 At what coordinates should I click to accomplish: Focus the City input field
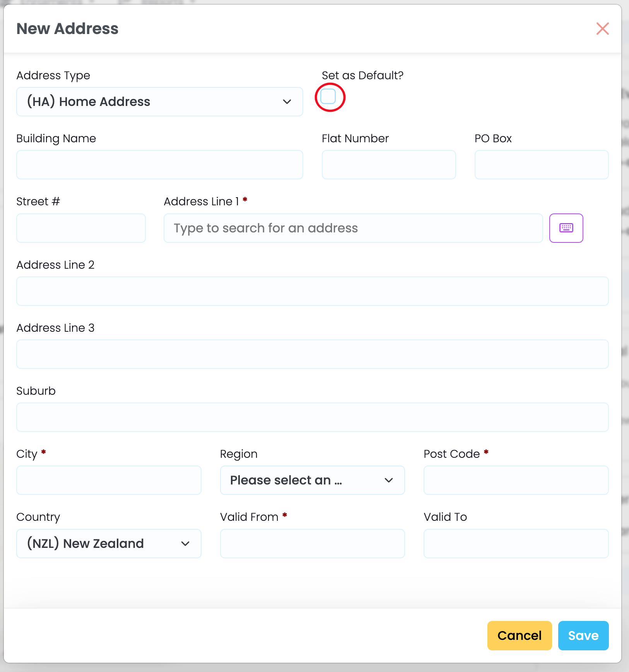pos(109,480)
